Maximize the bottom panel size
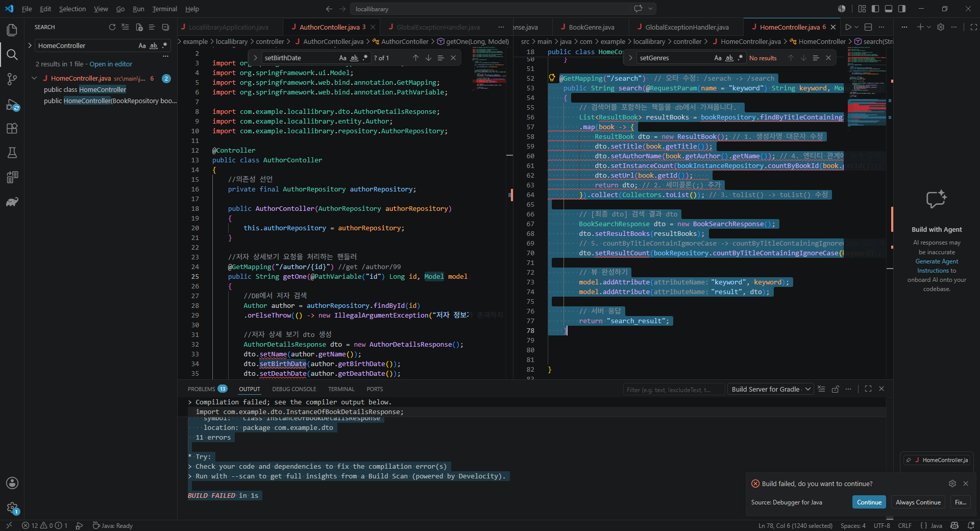The image size is (980, 531). point(868,389)
